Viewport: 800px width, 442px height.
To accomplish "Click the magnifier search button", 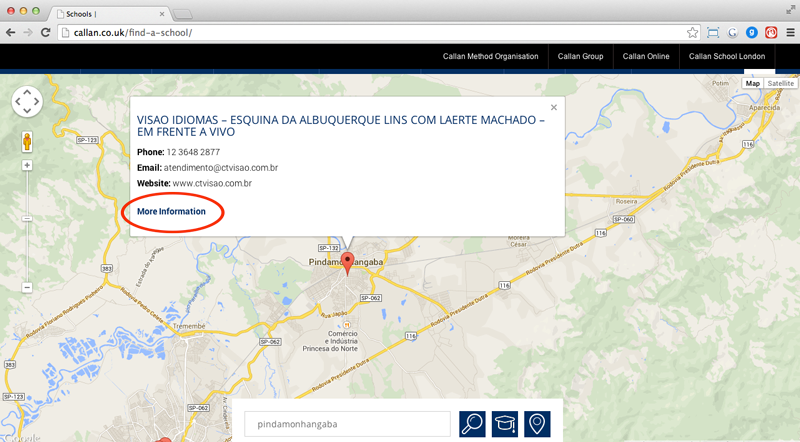I will (472, 424).
